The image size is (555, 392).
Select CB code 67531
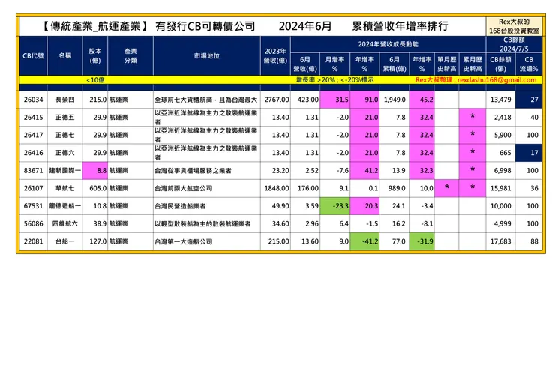33,206
